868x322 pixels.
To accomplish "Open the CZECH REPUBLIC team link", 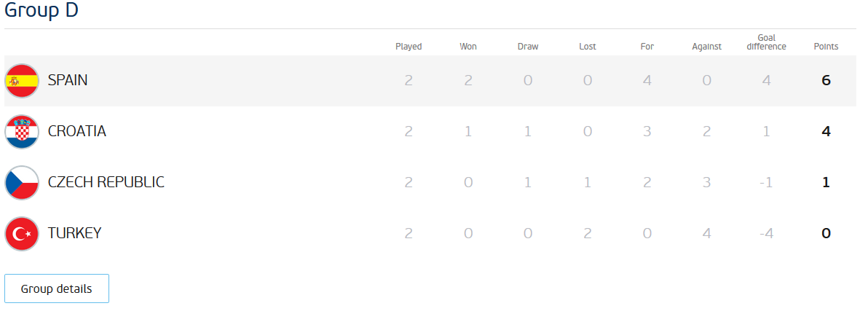I will coord(106,182).
